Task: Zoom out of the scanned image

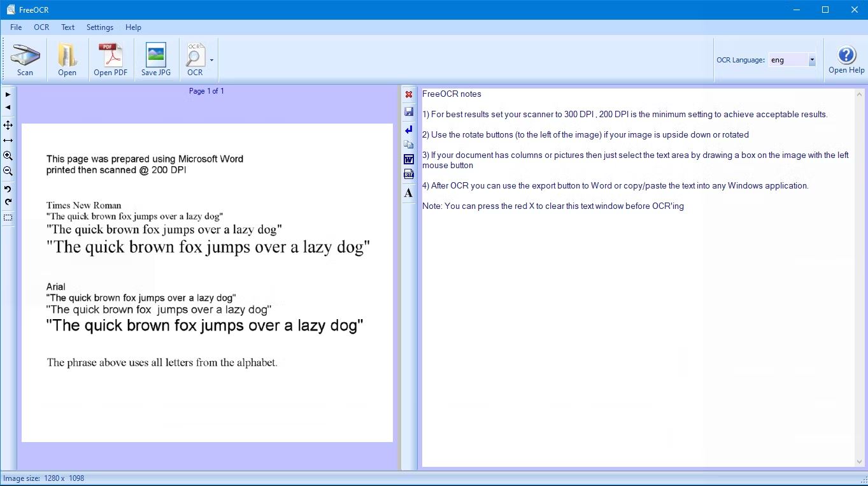Action: pyautogui.click(x=8, y=171)
